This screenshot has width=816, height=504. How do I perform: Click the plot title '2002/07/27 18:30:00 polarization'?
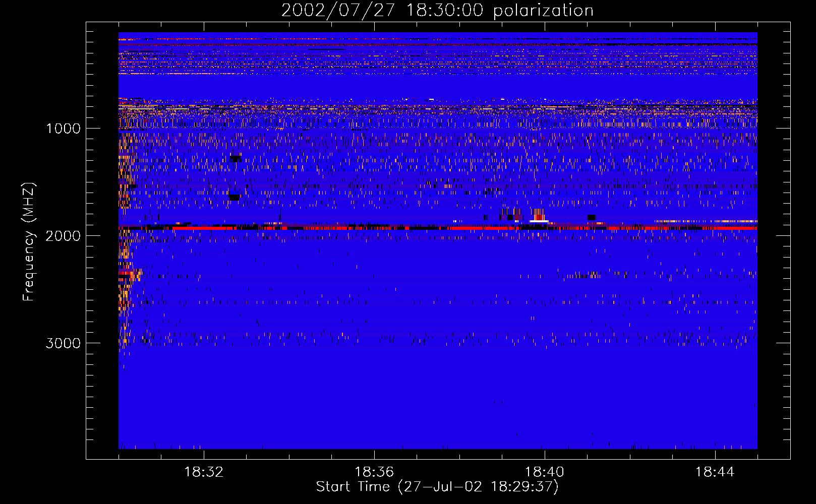coord(437,10)
